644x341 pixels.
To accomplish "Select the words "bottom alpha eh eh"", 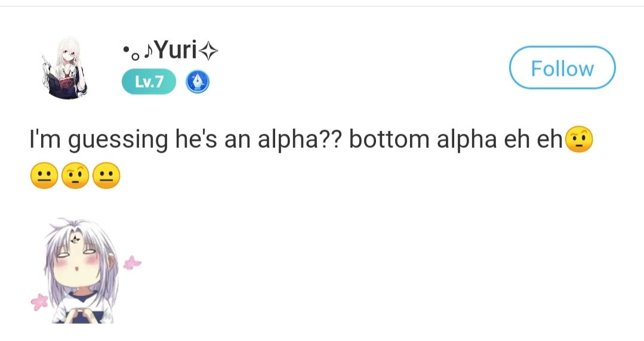I will [x=456, y=139].
